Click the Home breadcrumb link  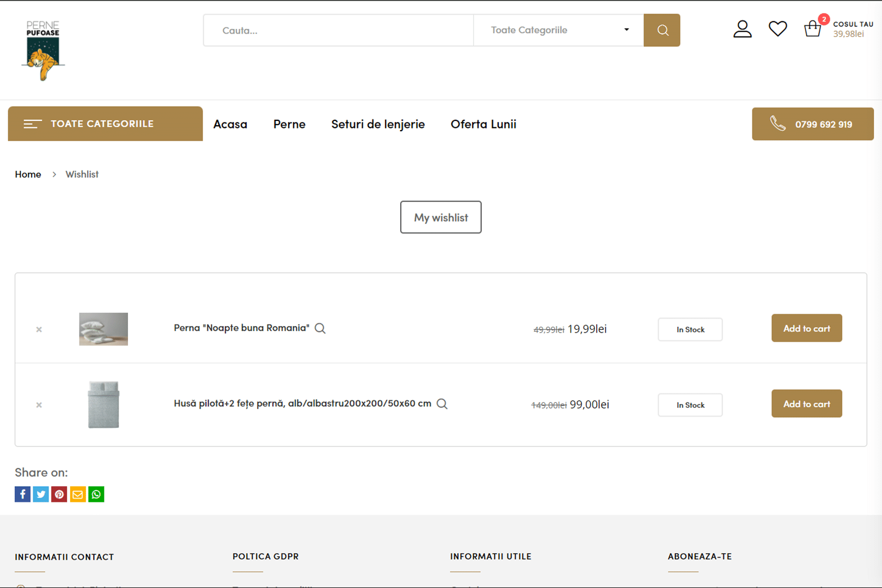tap(28, 174)
